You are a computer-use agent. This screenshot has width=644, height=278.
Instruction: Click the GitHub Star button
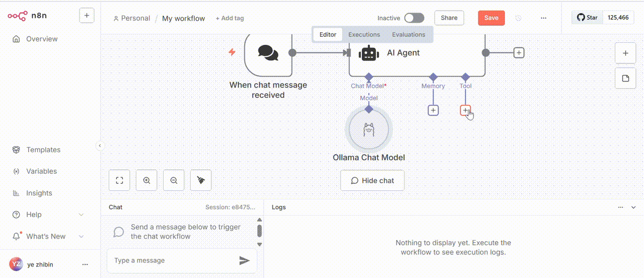pos(587,18)
